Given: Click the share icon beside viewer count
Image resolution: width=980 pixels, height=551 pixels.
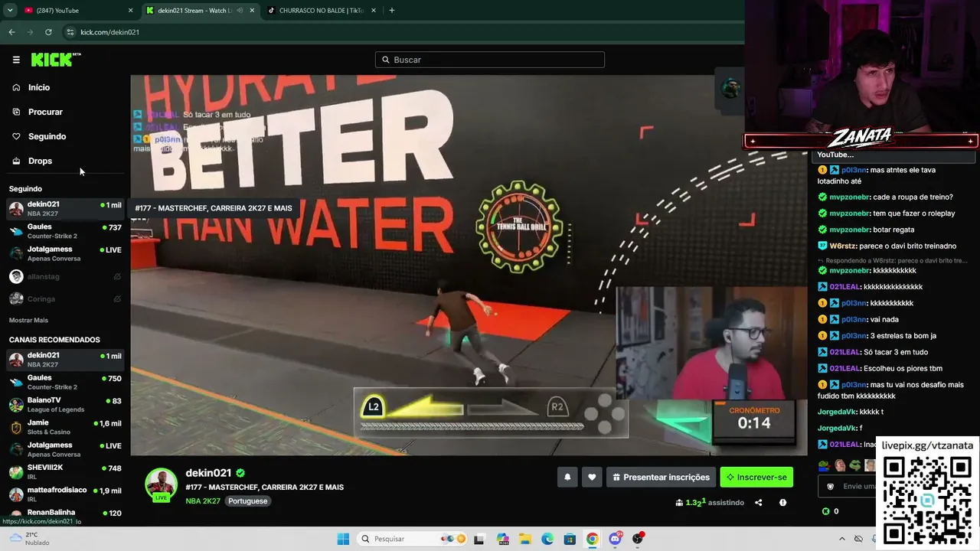Looking at the screenshot, I should click(x=759, y=503).
